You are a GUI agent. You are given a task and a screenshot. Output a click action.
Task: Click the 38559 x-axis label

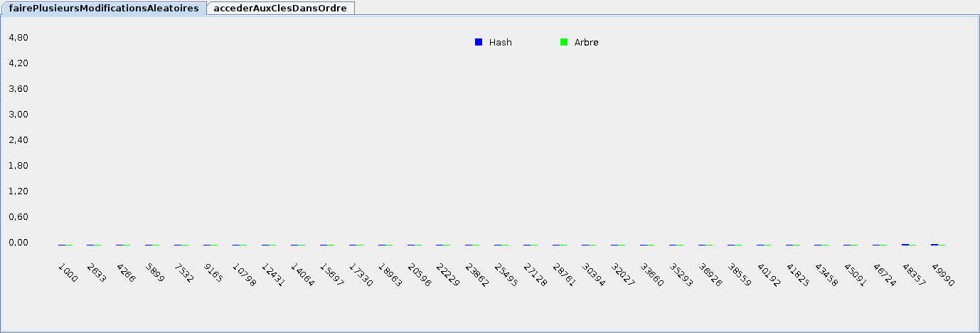click(740, 274)
